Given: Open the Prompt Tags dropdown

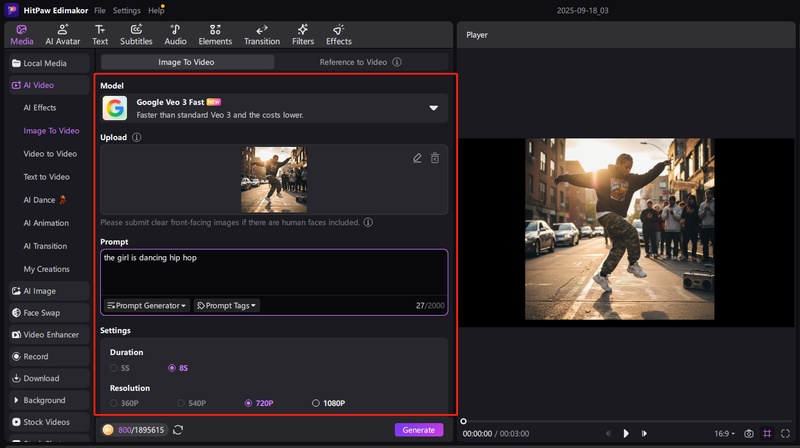Looking at the screenshot, I should 227,306.
